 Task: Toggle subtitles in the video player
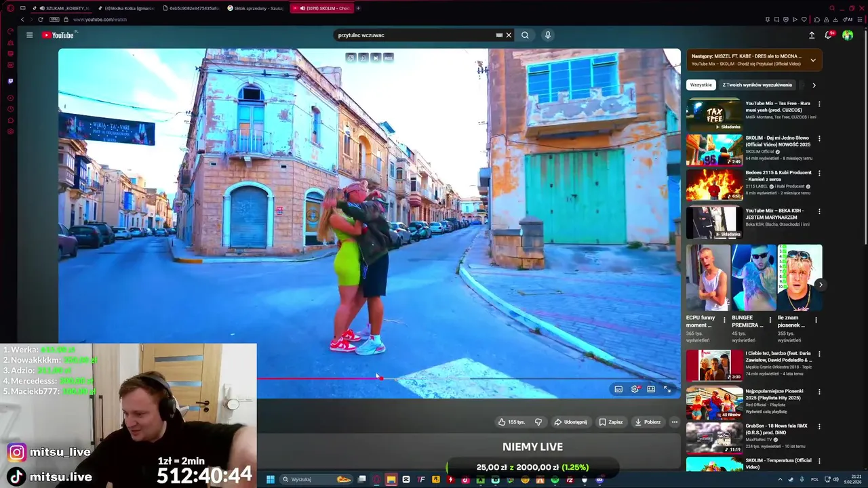pyautogui.click(x=618, y=389)
